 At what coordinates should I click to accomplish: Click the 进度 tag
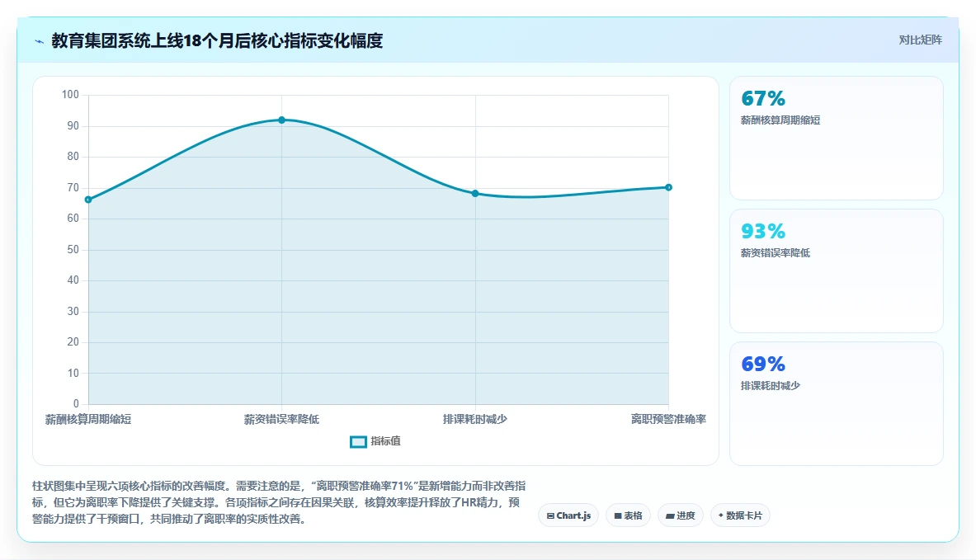(681, 515)
